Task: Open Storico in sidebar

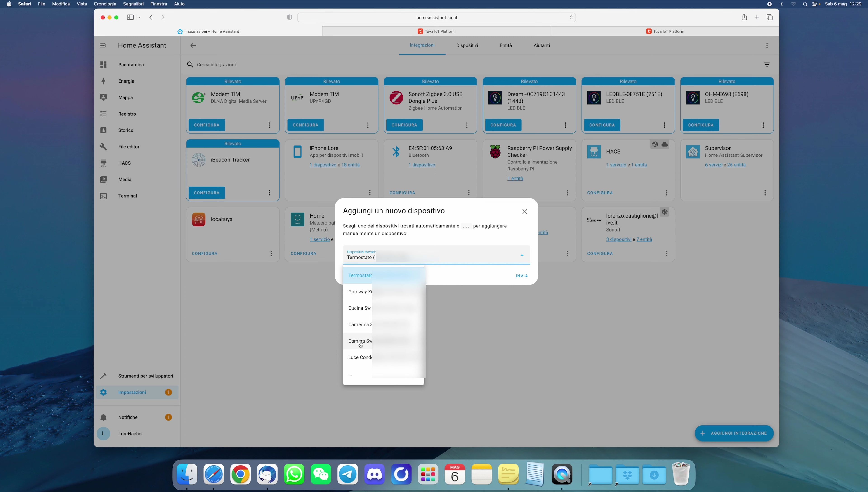Action: coord(137,130)
